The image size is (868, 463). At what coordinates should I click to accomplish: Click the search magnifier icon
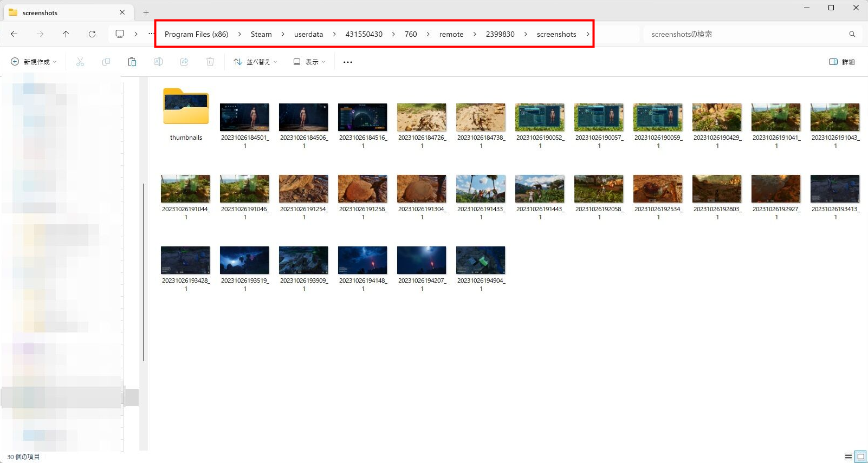[852, 34]
